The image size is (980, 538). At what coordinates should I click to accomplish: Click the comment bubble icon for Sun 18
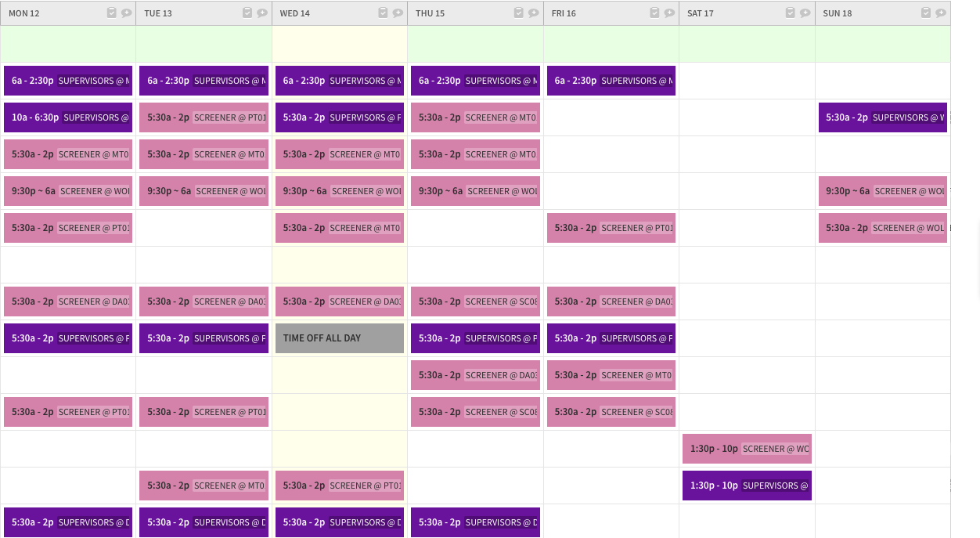[941, 13]
